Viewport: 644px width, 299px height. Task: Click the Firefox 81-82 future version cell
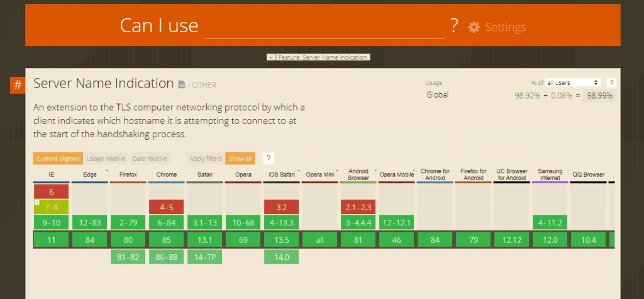pos(128,257)
